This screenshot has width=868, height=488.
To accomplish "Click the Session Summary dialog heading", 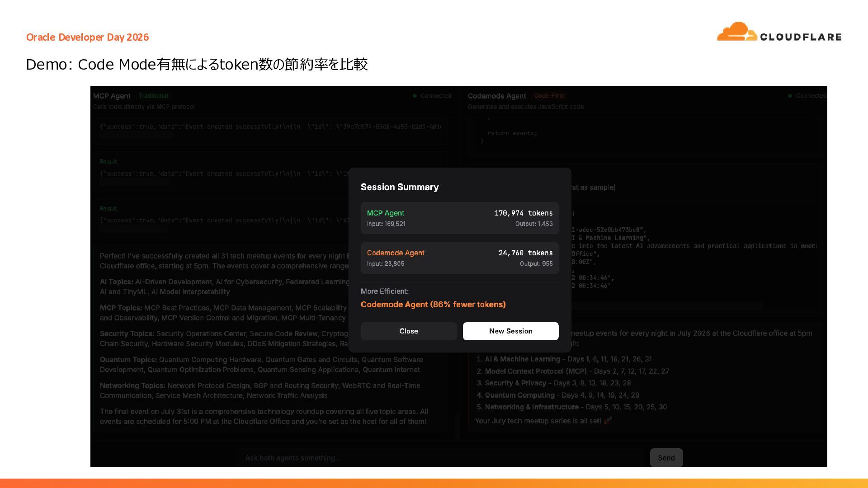I will 400,187.
